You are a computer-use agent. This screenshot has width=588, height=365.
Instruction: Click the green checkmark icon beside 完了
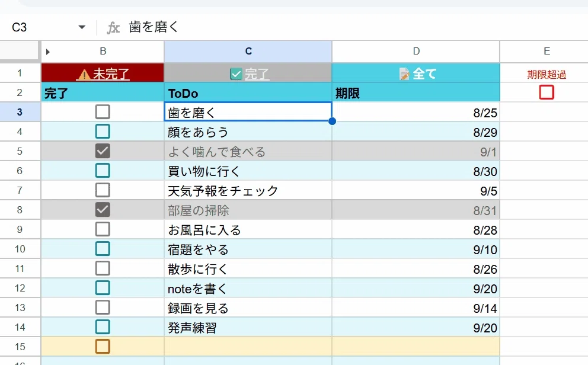[x=236, y=74]
